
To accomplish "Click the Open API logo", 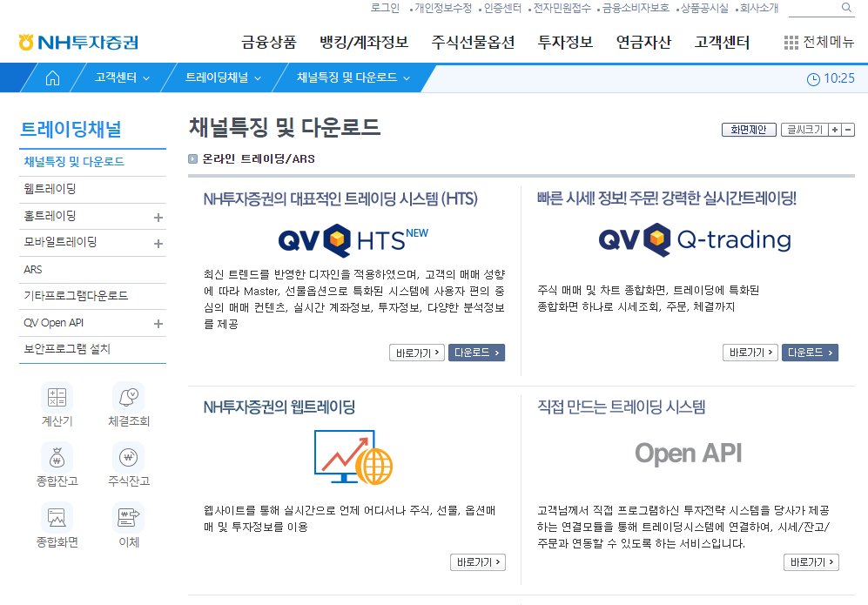I will coord(688,454).
